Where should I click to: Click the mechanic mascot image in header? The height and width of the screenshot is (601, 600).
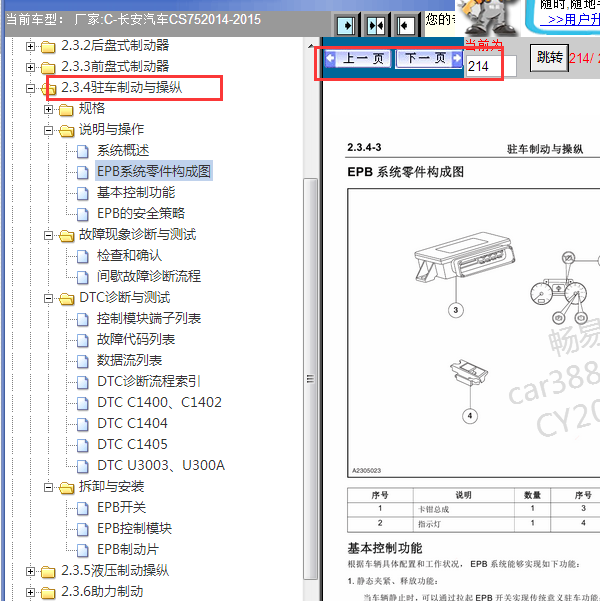click(488, 18)
